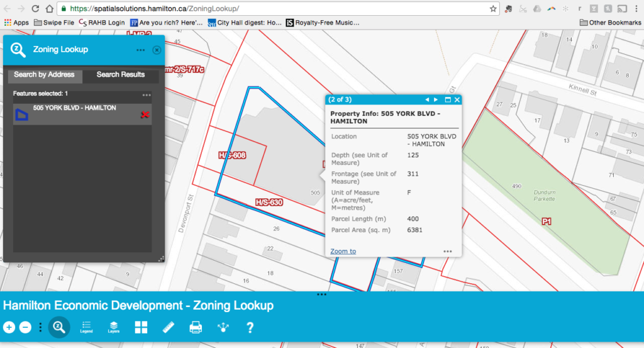Click the Depth value 125
This screenshot has height=348, width=644.
click(x=413, y=155)
